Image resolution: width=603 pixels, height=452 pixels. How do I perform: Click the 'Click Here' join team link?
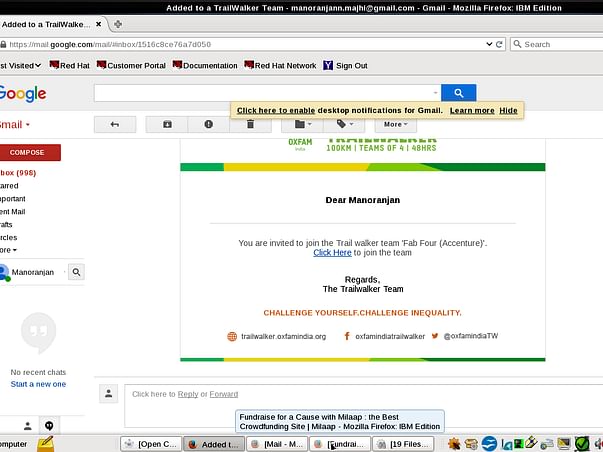[x=332, y=253]
